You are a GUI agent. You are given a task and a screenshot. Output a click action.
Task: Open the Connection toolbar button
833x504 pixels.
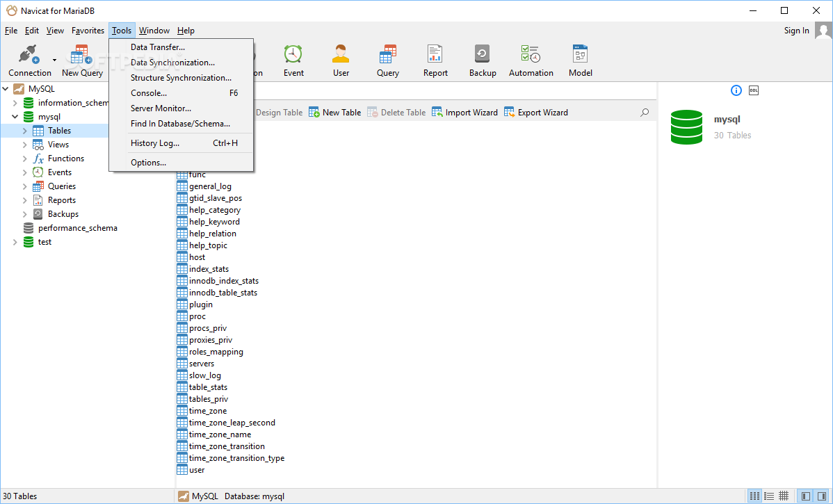pyautogui.click(x=29, y=61)
